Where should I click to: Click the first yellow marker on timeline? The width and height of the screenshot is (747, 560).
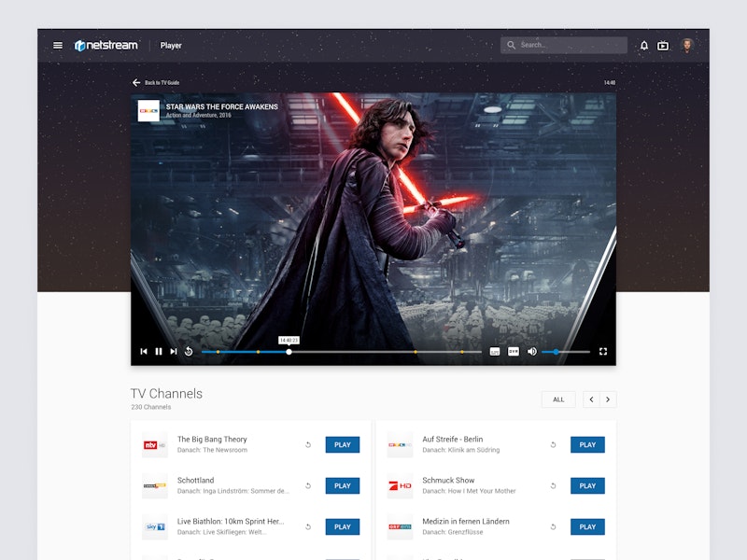click(x=218, y=352)
